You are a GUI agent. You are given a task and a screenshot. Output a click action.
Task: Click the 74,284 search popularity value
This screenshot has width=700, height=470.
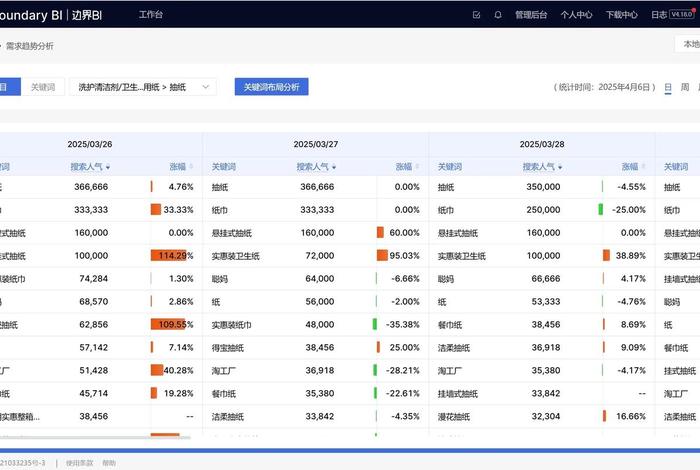coord(93,279)
